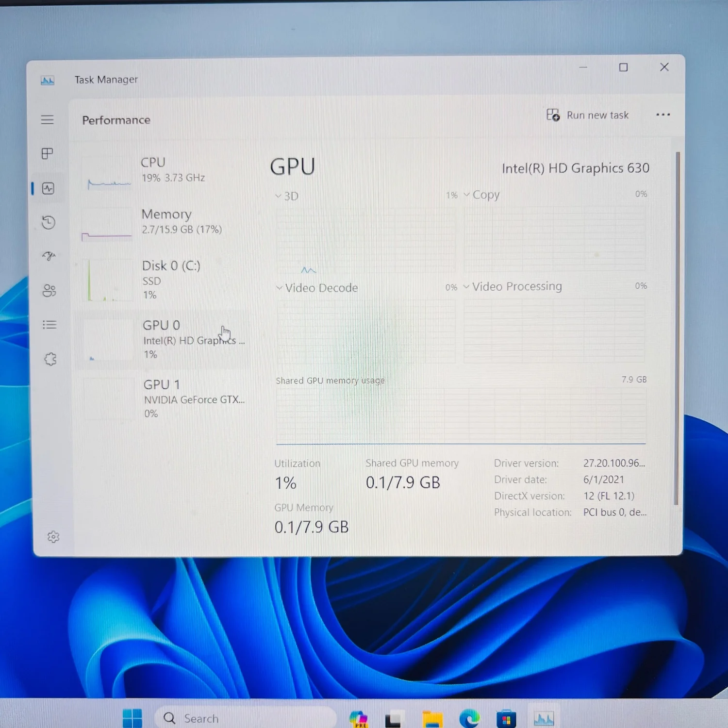Image resolution: width=728 pixels, height=728 pixels.
Task: Open the Video Decode engine dropdown
Action: tap(317, 288)
